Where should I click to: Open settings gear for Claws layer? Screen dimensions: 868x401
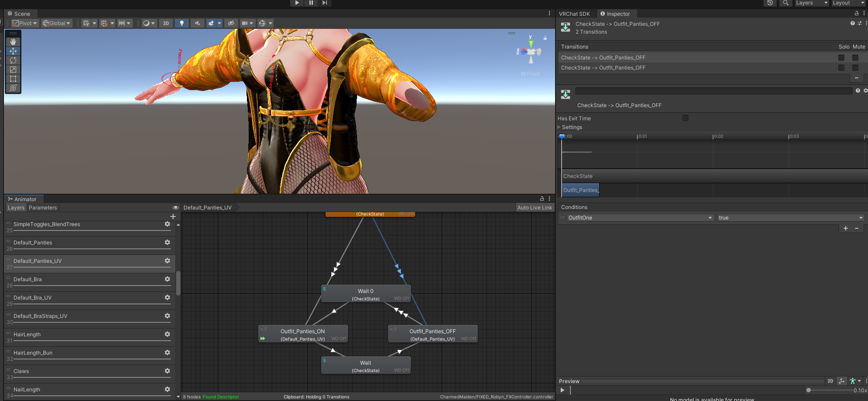click(167, 371)
